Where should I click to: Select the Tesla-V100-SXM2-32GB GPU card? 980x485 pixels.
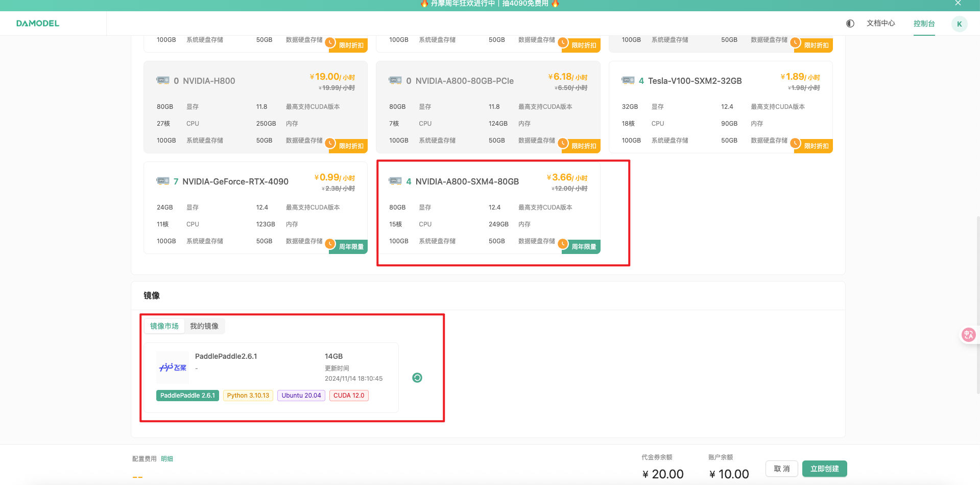click(721, 107)
